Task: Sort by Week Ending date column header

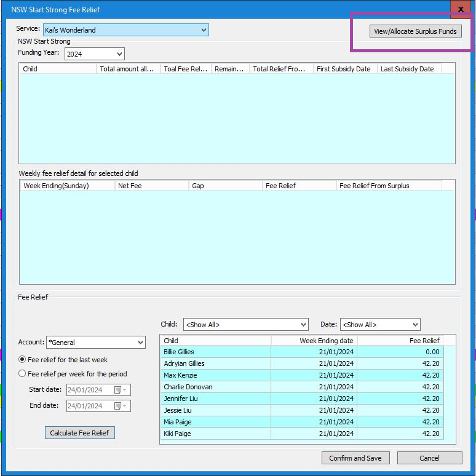Action: coord(314,341)
